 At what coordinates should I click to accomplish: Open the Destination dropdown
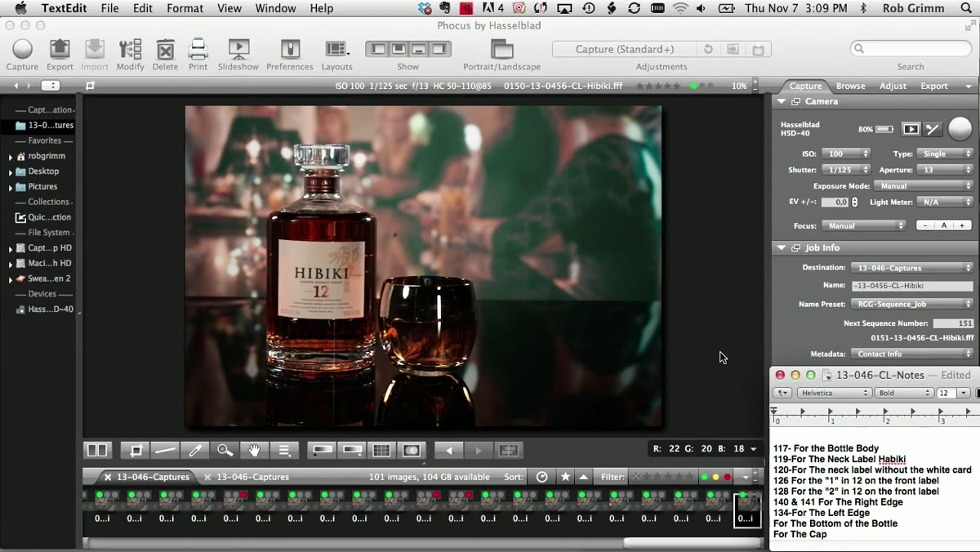[911, 268]
